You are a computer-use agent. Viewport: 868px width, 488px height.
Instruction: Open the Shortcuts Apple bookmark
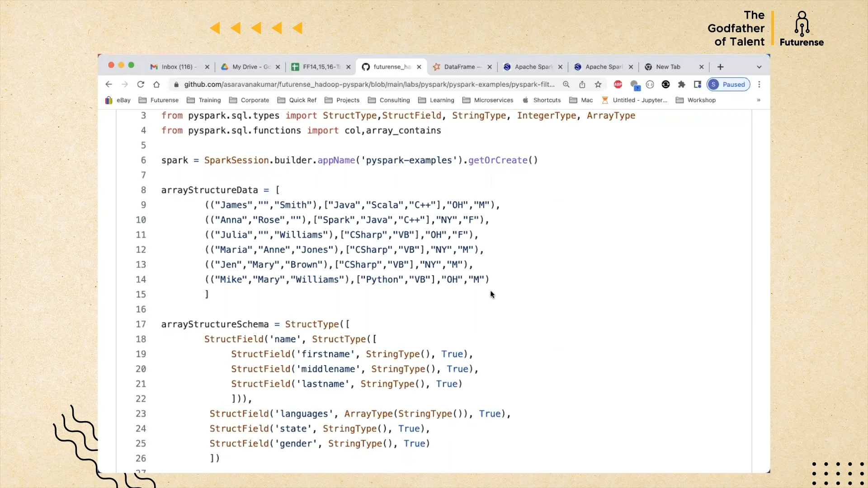pos(542,100)
